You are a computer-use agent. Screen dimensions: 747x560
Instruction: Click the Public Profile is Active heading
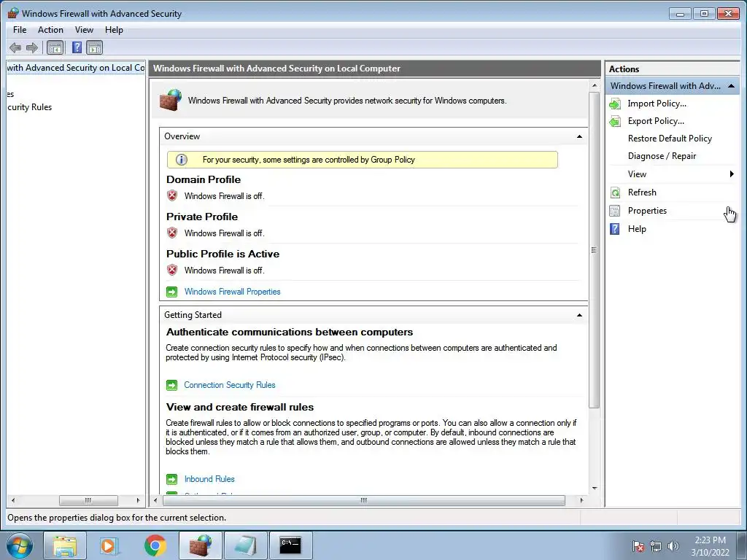222,254
